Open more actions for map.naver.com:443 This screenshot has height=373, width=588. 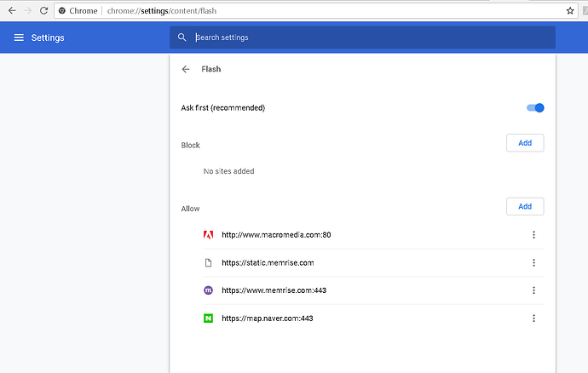tap(533, 318)
